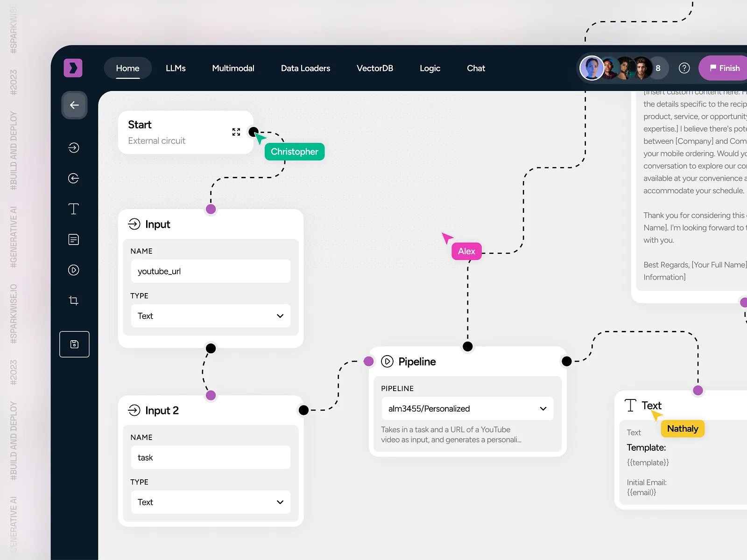Click the Nathaly cursor label
The height and width of the screenshot is (560, 747).
(x=683, y=428)
